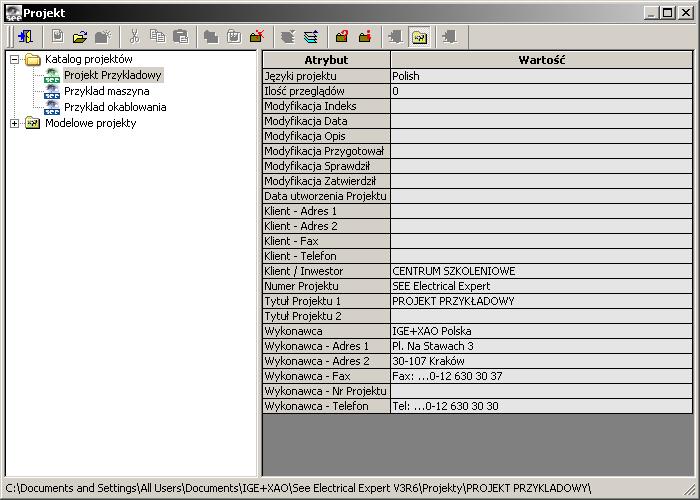Viewport: 700px width, 500px height.
Task: Click the Modyfikacja Przygotował attribute
Action: tap(326, 151)
